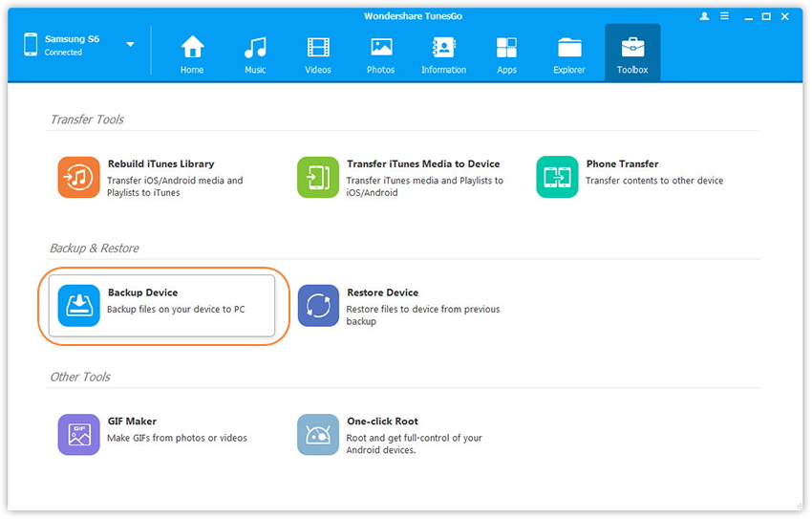The width and height of the screenshot is (812, 519).
Task: Open the Home tab icon
Action: point(192,47)
